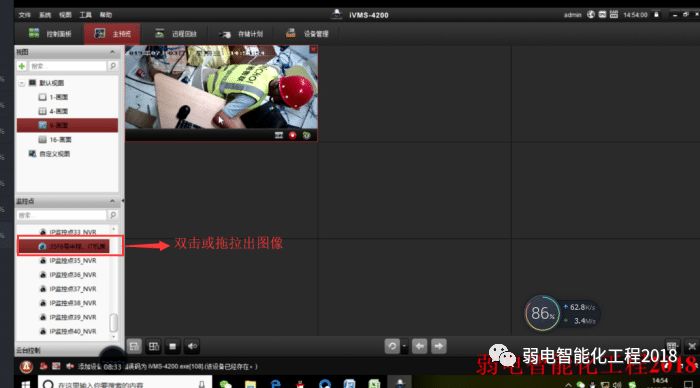Switch to the 存储计划 tab
700x388 pixels.
241,33
